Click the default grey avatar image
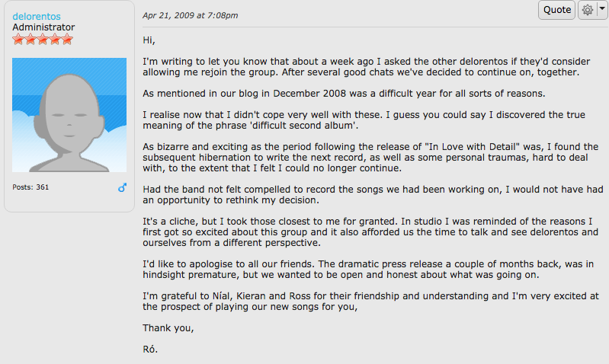The width and height of the screenshot is (609, 364). pos(69,115)
